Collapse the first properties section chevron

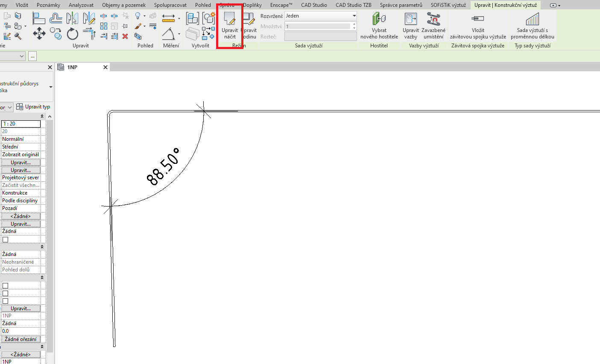(x=42, y=116)
